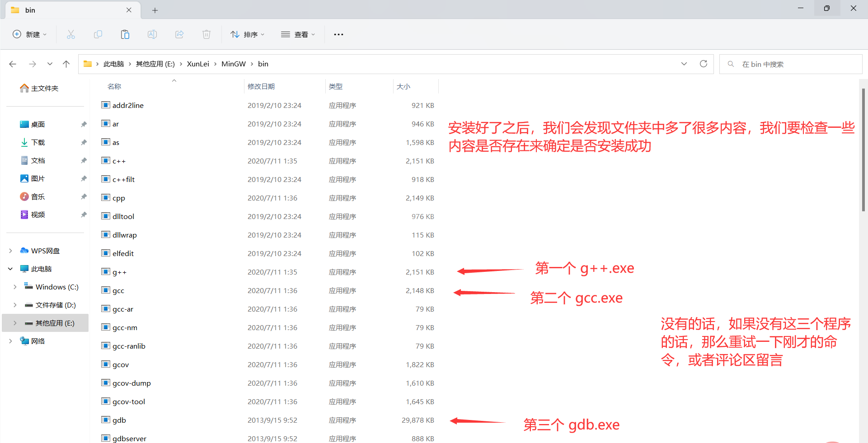This screenshot has height=443, width=868.
Task: Select the gcov file icon
Action: click(106, 364)
